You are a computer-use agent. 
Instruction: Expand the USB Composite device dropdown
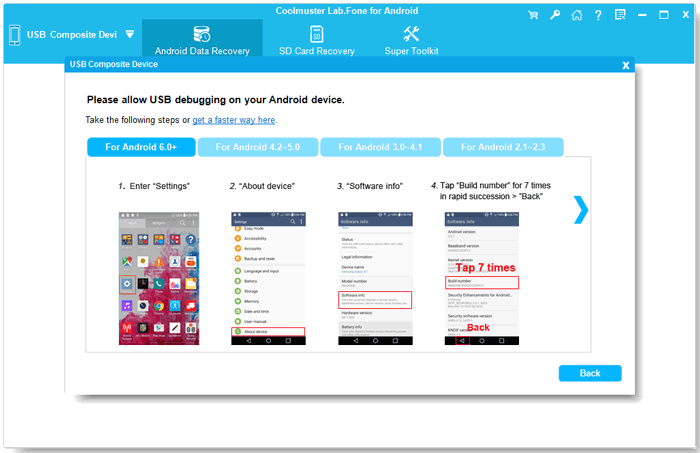coord(129,34)
